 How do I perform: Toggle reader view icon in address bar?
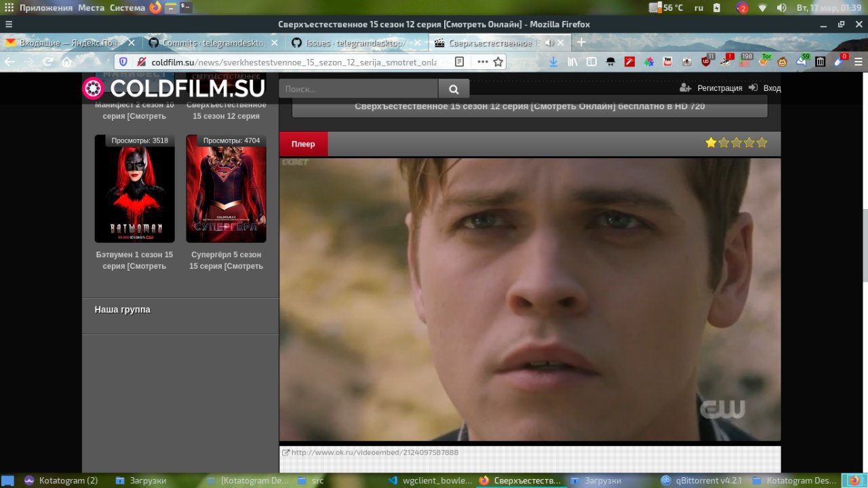click(x=459, y=62)
